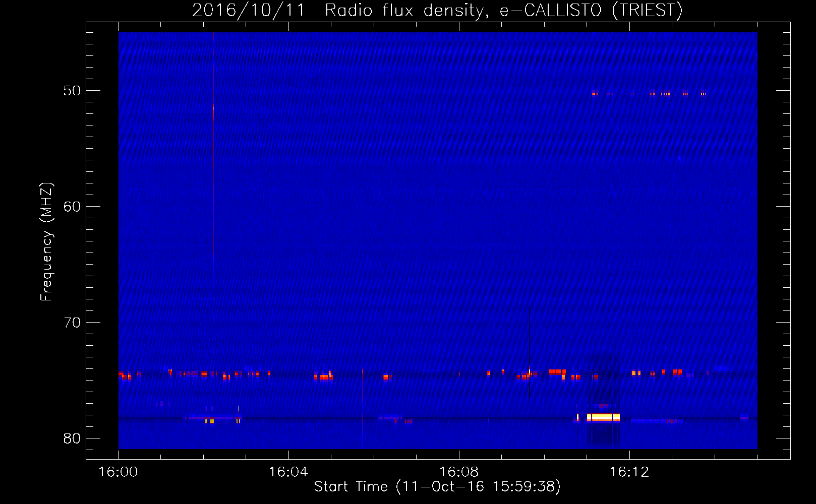The width and height of the screenshot is (816, 504).
Task: Click the 70 MHz y-axis tick label
Action: click(72, 323)
